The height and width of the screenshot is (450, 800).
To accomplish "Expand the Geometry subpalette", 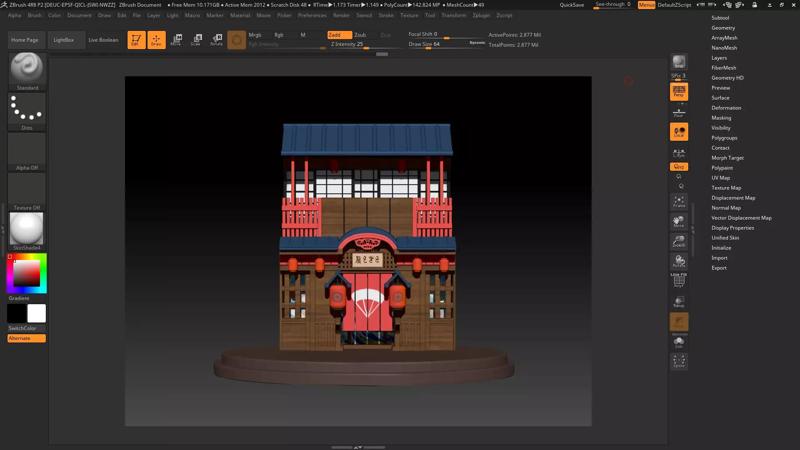I will coord(723,28).
